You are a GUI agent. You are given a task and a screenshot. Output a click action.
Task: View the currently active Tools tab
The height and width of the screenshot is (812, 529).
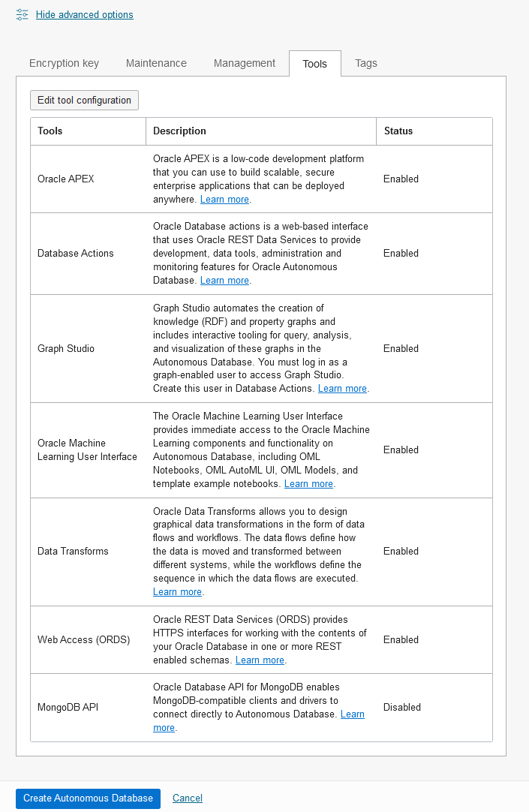[x=314, y=64]
